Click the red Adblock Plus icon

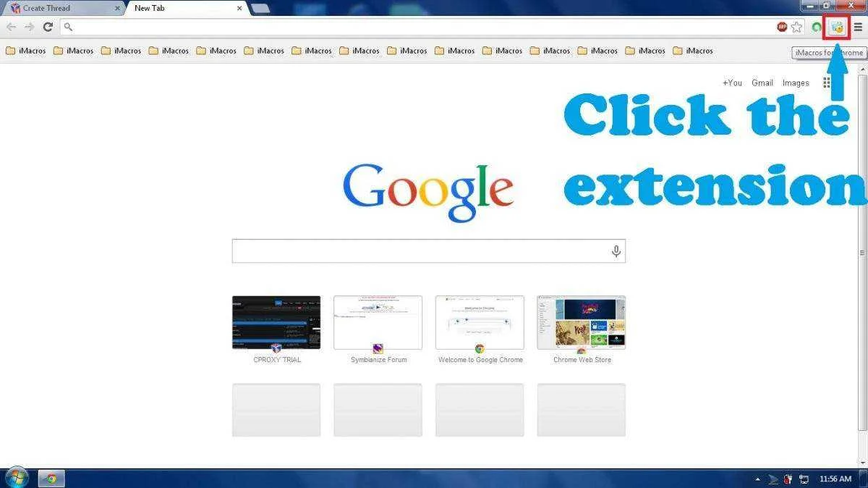click(x=782, y=27)
